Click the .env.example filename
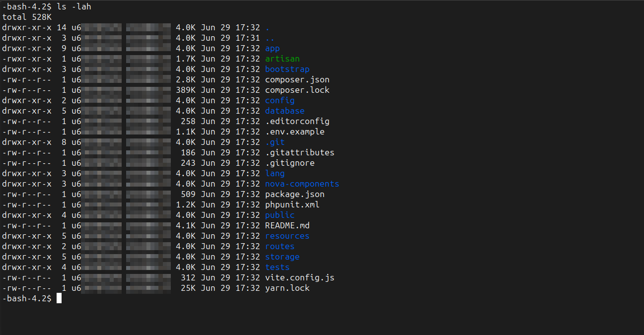 coord(294,132)
